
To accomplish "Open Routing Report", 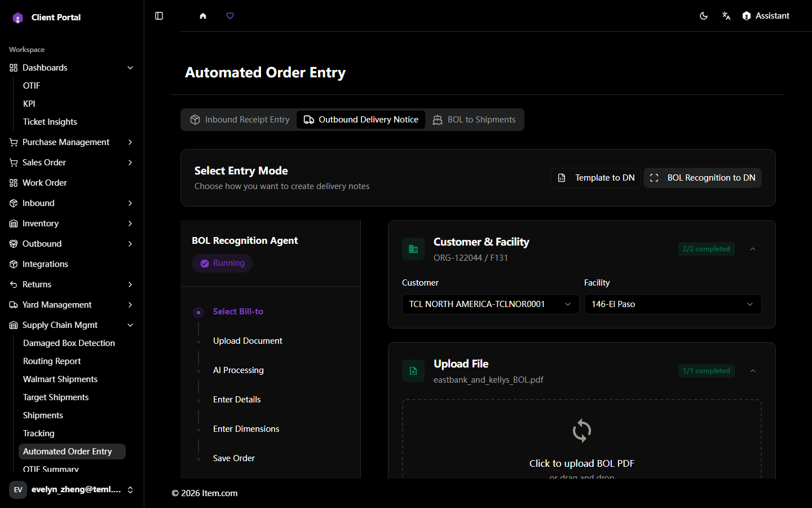I will coord(72,361).
